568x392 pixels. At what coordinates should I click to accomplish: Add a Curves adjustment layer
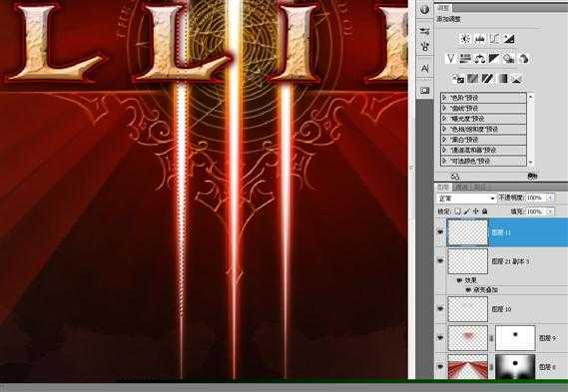494,38
